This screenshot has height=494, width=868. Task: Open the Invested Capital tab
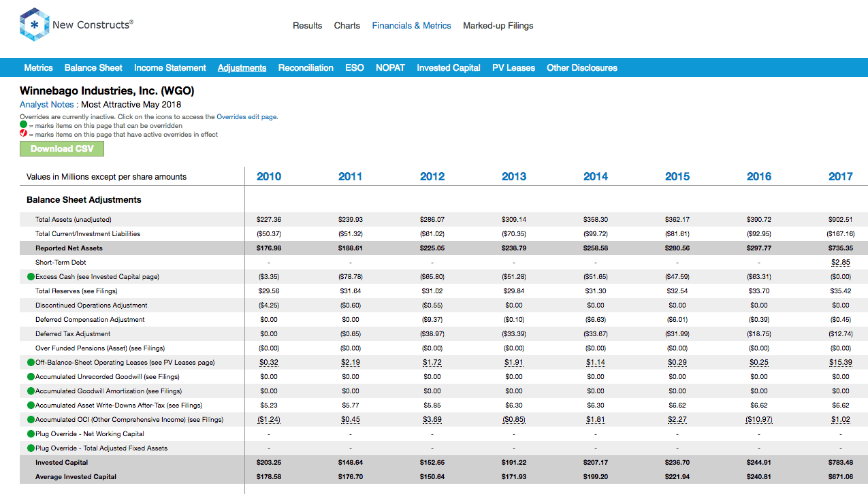click(449, 67)
